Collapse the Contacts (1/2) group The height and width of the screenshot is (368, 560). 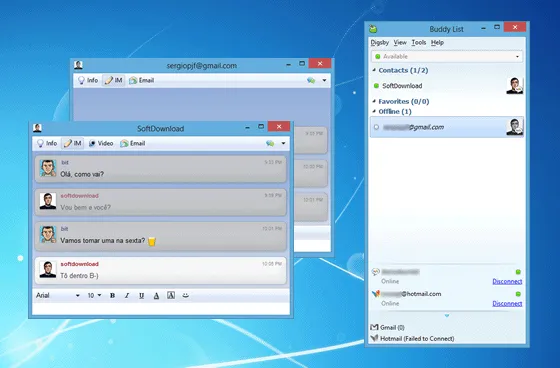(374, 70)
